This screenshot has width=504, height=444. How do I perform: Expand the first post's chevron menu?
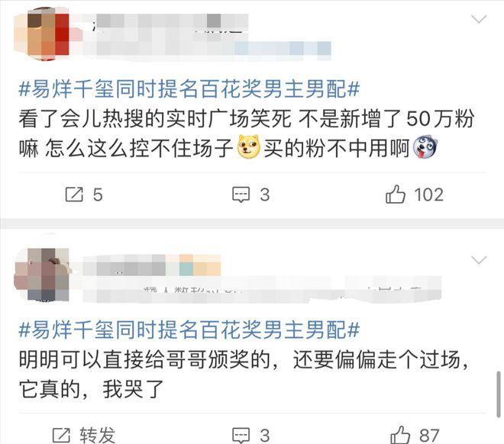click(479, 20)
